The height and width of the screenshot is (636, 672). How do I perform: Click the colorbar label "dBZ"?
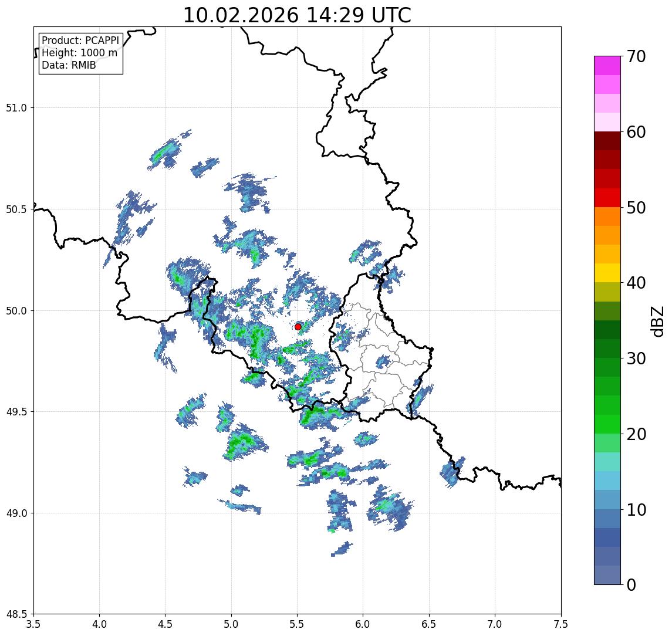[x=657, y=322]
